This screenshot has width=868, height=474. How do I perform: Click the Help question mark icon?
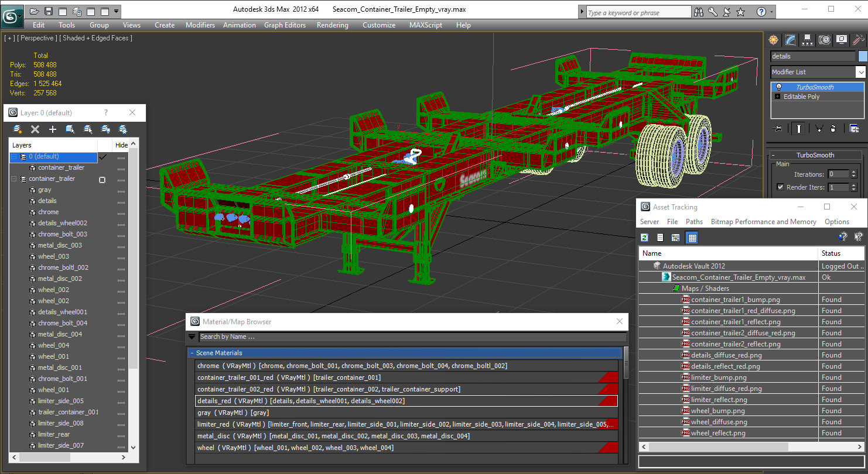tap(761, 12)
